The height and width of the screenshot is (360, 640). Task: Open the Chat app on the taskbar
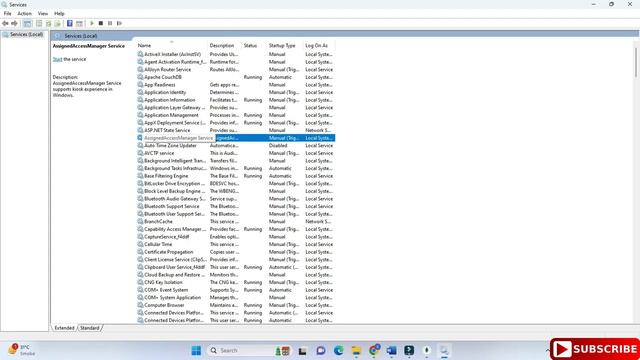(x=321, y=350)
